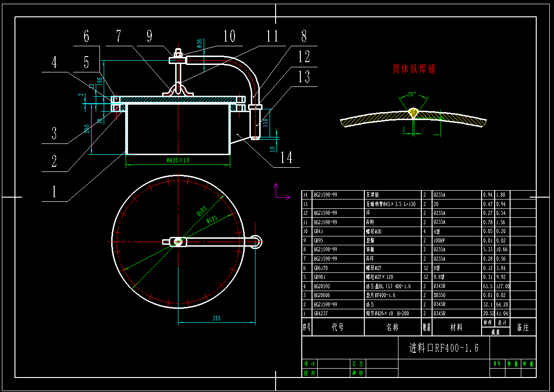The height and width of the screenshot is (392, 554).
Task: Click the 审核 field in title block
Action: (x=357, y=372)
